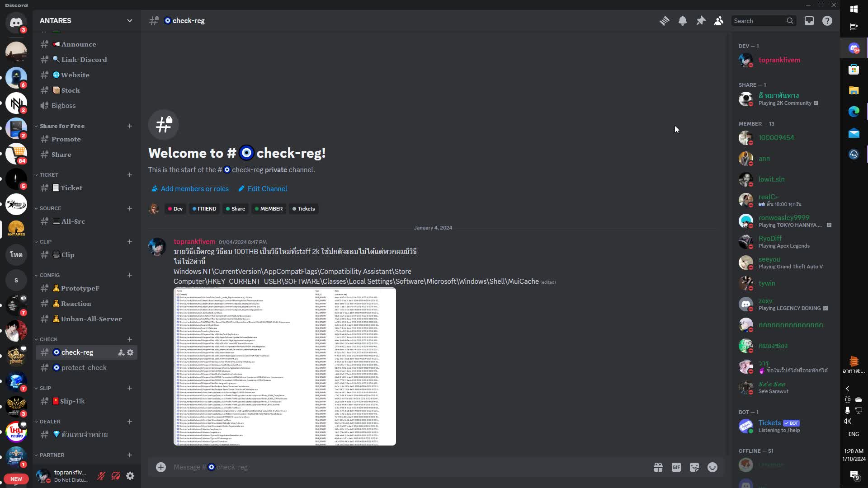Open the sticker icon in message bar
This screenshot has height=488, width=868.
point(694,467)
